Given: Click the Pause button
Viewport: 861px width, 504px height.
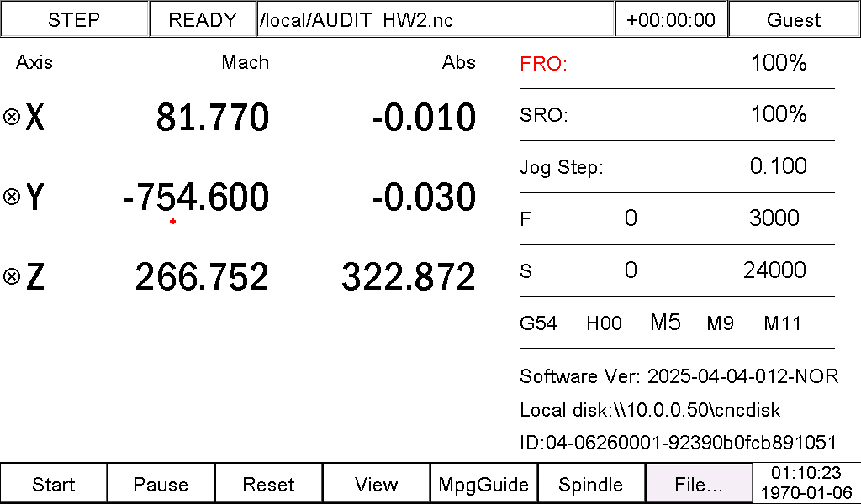Looking at the screenshot, I should coord(161,484).
